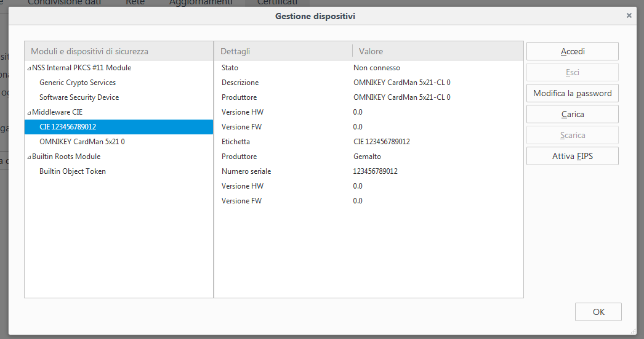Collapse the Builtin Roots Module node

(29, 157)
